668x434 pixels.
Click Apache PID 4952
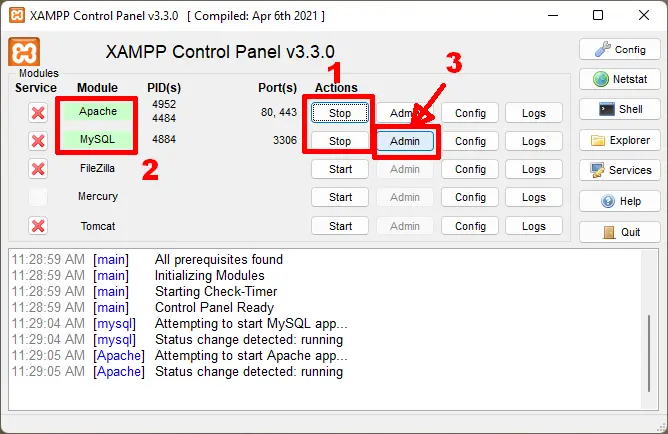click(x=164, y=104)
